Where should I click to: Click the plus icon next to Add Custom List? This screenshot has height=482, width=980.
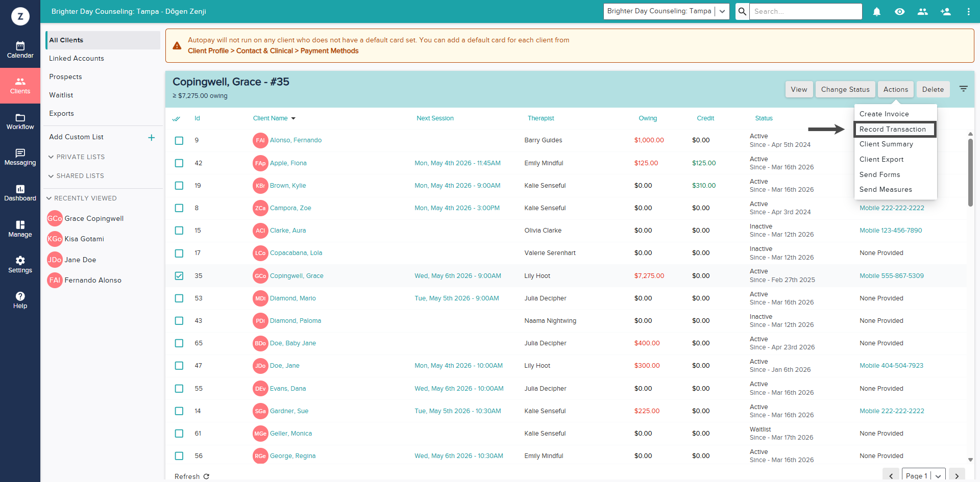(152, 138)
